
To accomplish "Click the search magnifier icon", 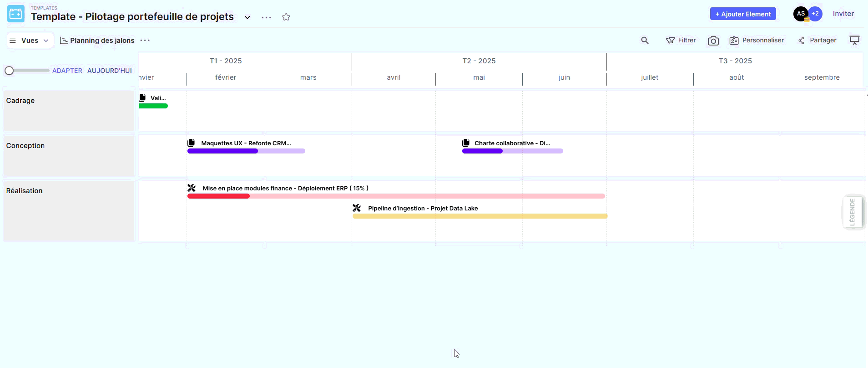I will click(645, 41).
